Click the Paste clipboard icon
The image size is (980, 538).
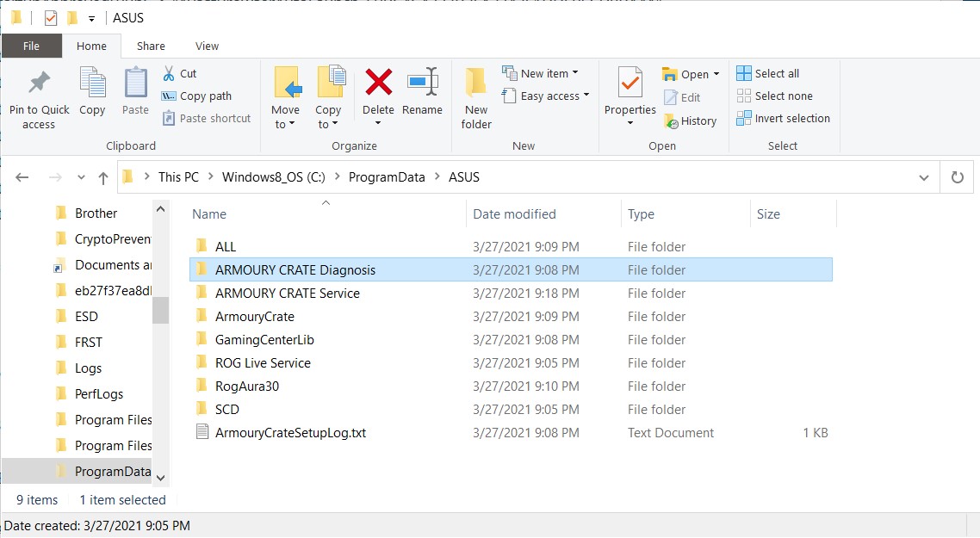[x=135, y=83]
